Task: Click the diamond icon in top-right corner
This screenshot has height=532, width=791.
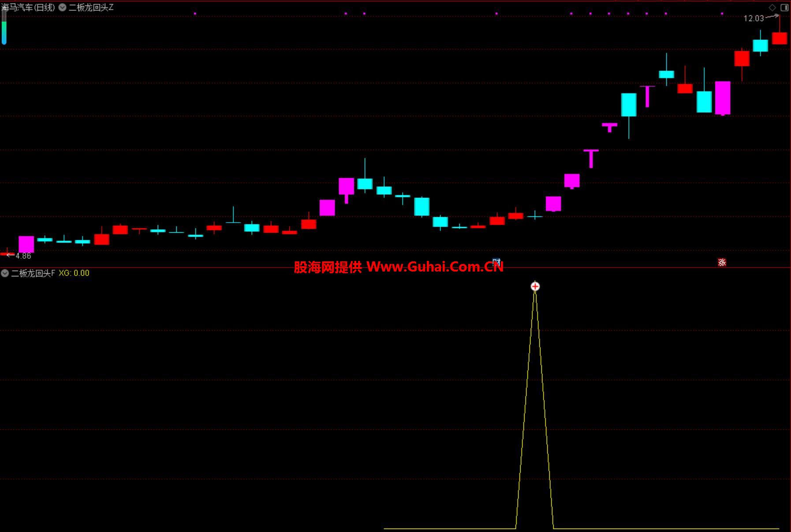Action: coord(772,7)
